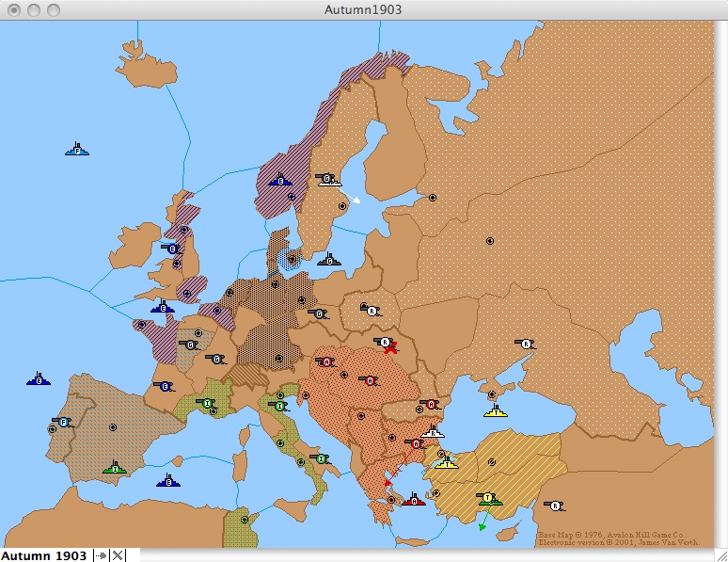Screen dimensions: 728x562
Task: Select the English army in northern England
Action: pyautogui.click(x=172, y=249)
